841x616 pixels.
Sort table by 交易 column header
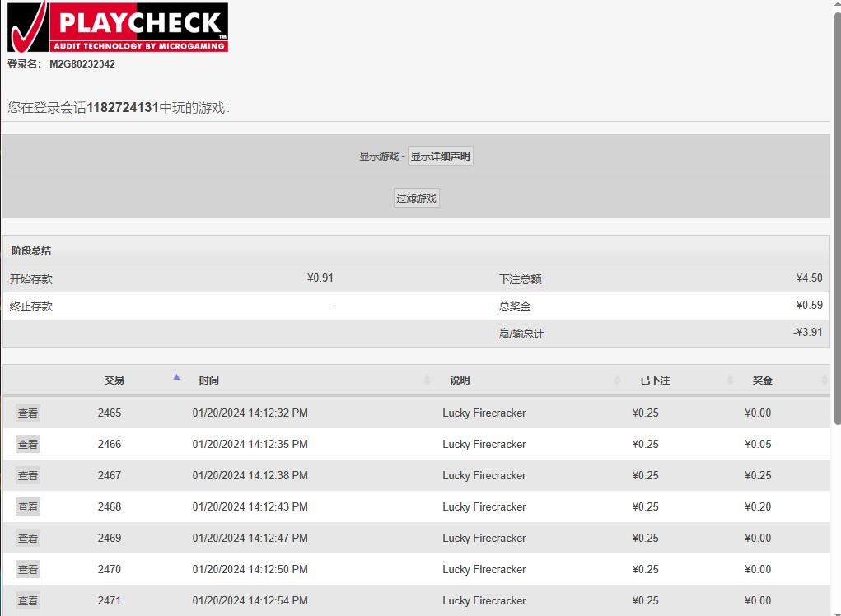click(114, 380)
